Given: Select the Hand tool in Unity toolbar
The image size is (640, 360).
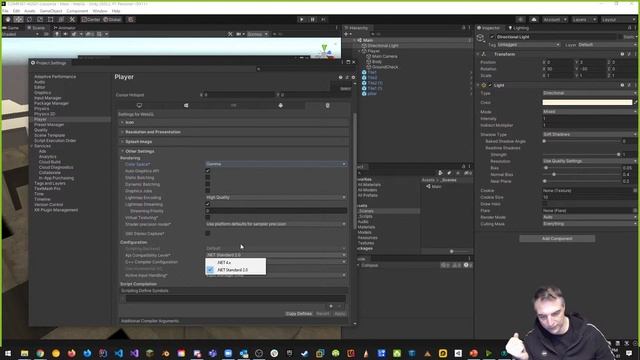Looking at the screenshot, I should (8, 19).
